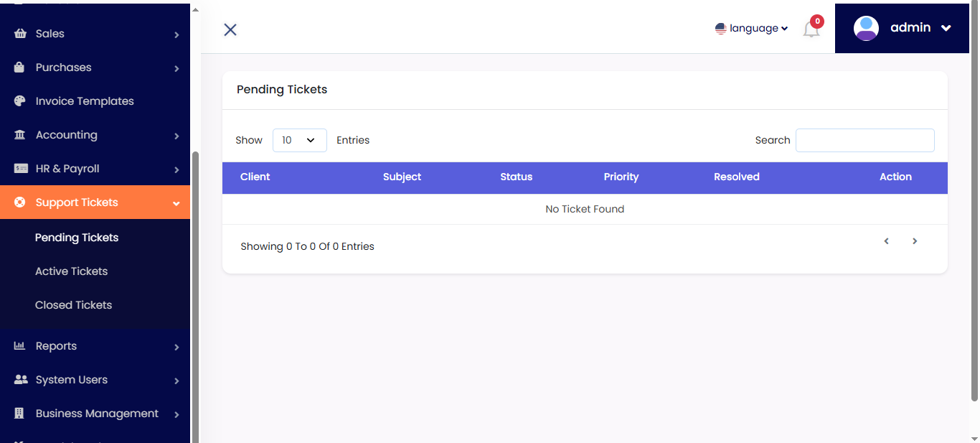Image resolution: width=980 pixels, height=443 pixels.
Task: Click the Sales basket icon
Action: 20,34
